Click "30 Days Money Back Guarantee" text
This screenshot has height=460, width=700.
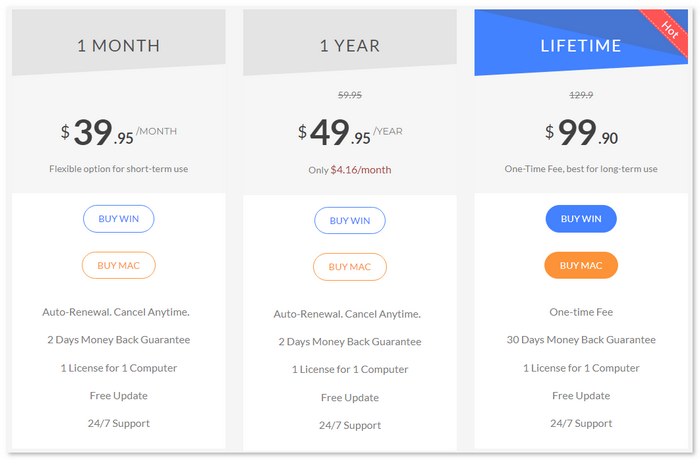click(581, 340)
